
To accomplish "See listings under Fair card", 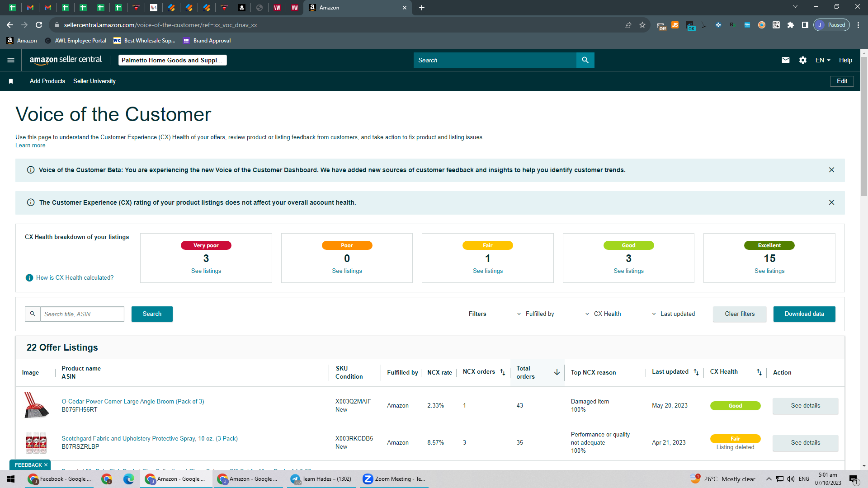I will (x=488, y=271).
